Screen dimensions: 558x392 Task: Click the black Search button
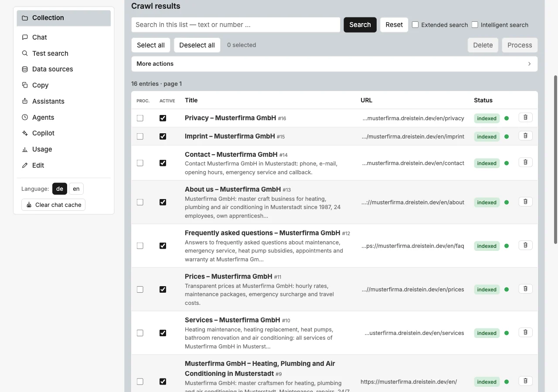pyautogui.click(x=360, y=25)
